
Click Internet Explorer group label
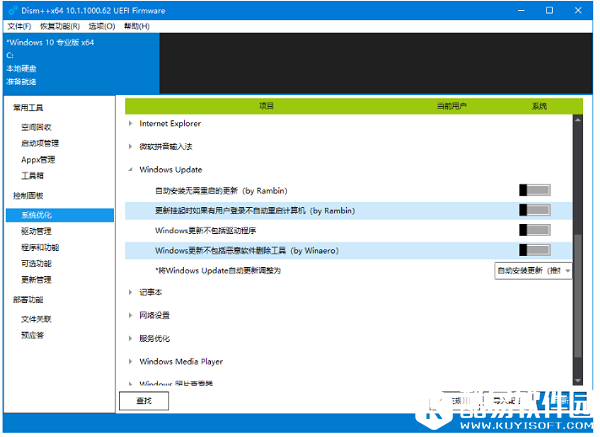tap(170, 124)
